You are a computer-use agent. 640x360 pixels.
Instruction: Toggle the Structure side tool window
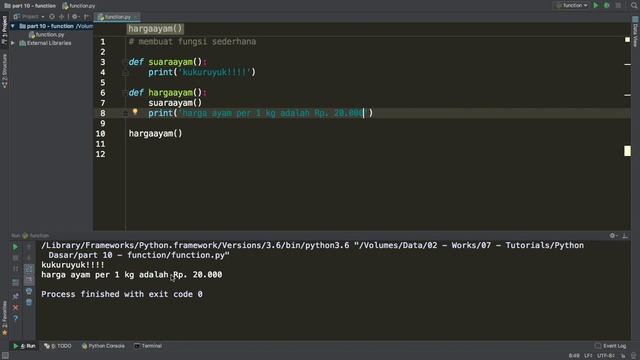tap(4, 71)
